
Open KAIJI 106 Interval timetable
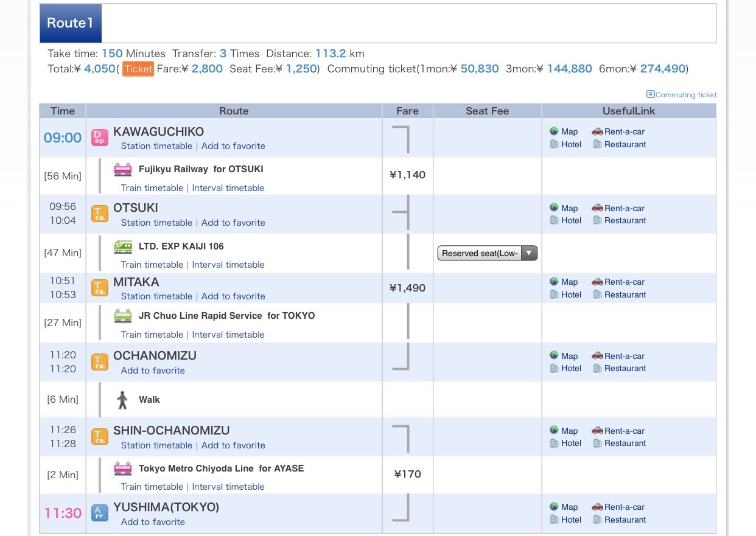[x=228, y=265]
